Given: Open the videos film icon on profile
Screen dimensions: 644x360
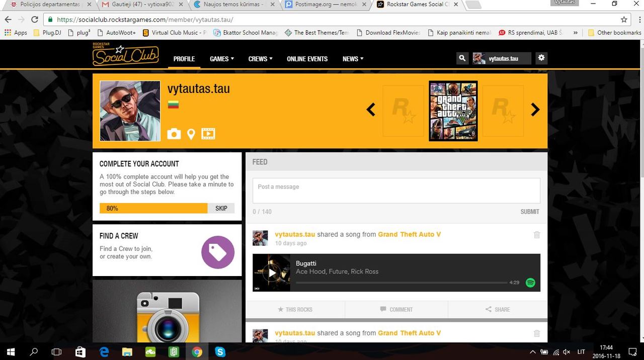Looking at the screenshot, I should (208, 134).
